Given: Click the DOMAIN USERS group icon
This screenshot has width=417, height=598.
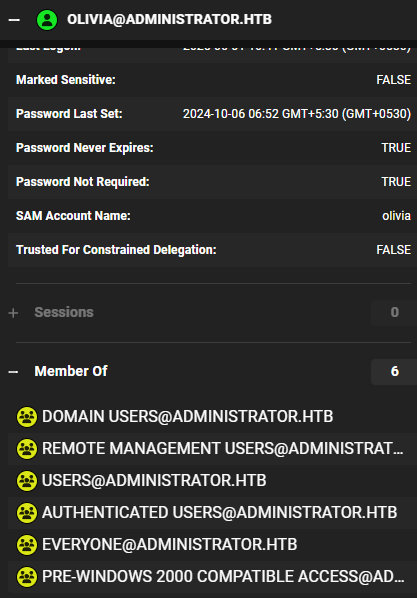Looking at the screenshot, I should 27,417.
